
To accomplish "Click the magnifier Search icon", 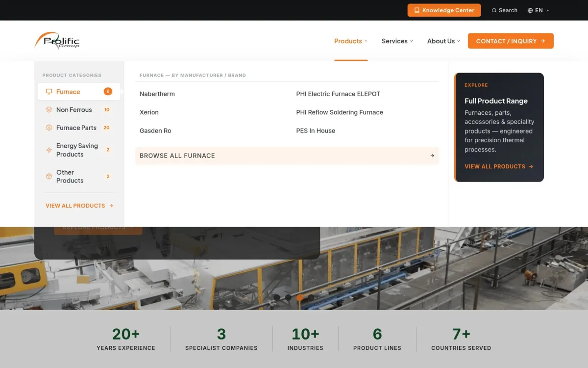I will click(494, 10).
